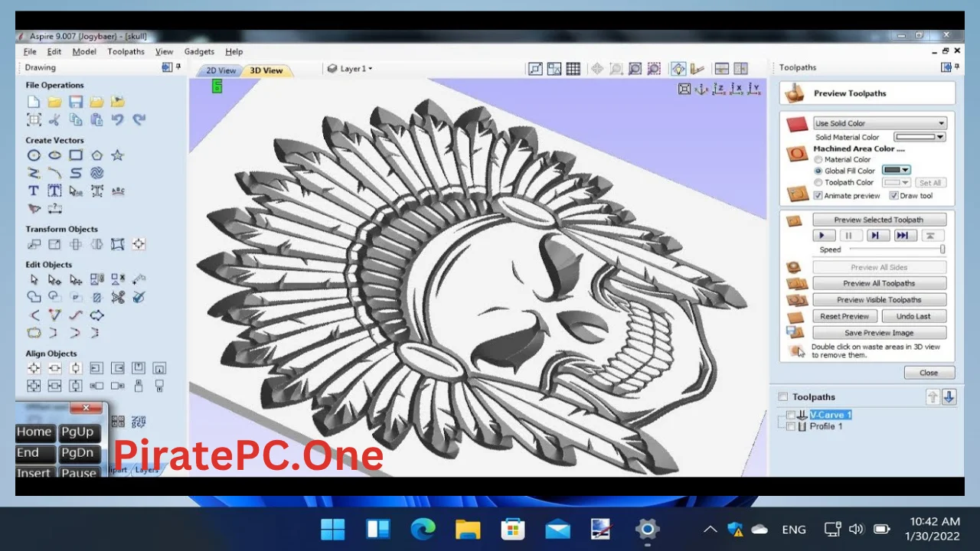980x551 pixels.
Task: Select the Draw Star tool
Action: coord(117,155)
